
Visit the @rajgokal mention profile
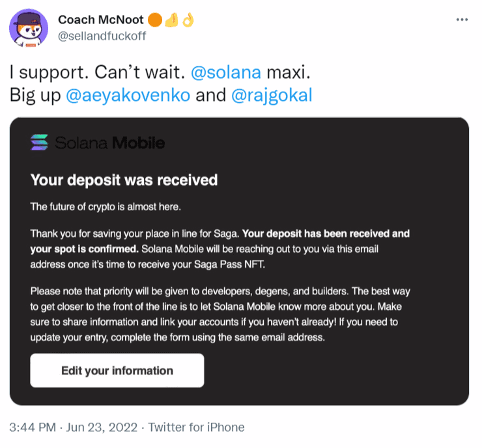point(272,95)
